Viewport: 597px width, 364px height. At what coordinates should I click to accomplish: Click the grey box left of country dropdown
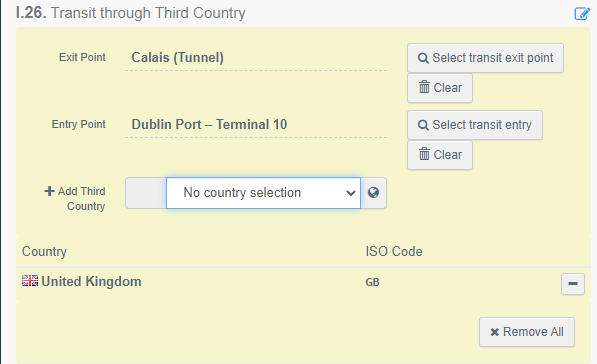[146, 193]
